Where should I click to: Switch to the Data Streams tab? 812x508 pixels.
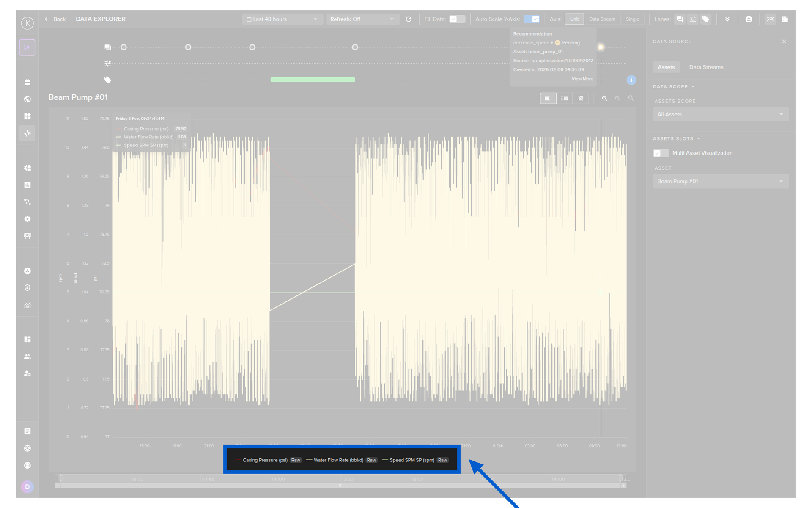pos(706,67)
